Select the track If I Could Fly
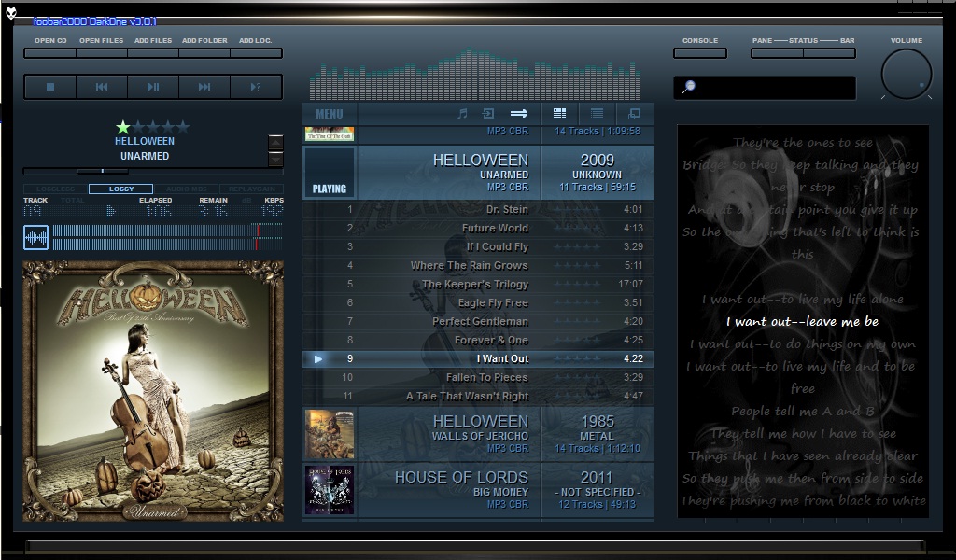Image resolution: width=956 pixels, height=560 pixels. (x=478, y=246)
